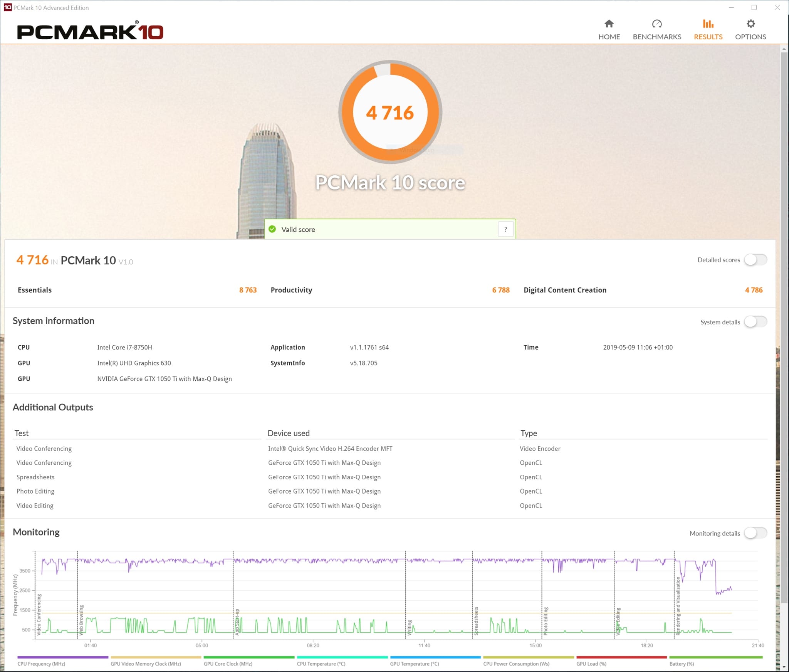Click the Writing marker in chart
This screenshot has width=789, height=672.
click(x=410, y=627)
